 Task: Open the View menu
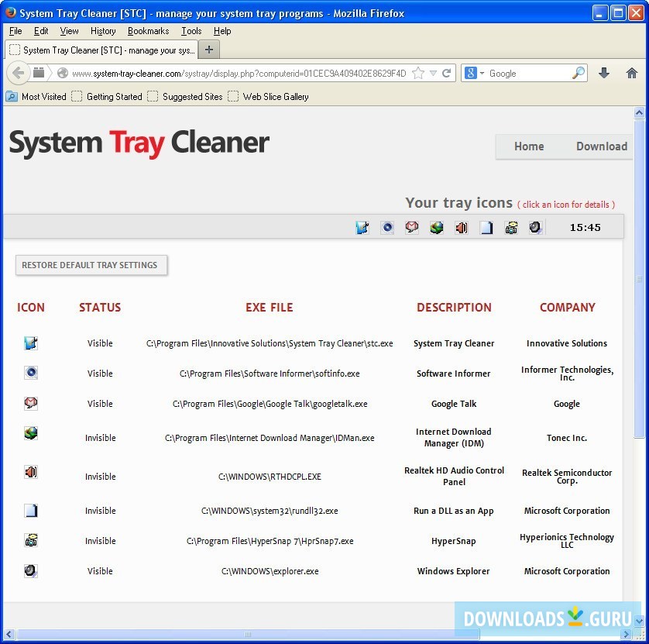pyautogui.click(x=69, y=31)
